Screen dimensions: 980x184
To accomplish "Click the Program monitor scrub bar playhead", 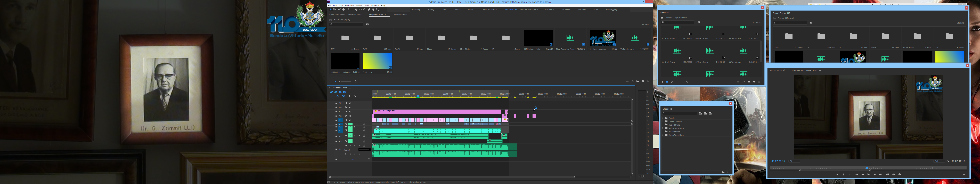I will point(867,168).
